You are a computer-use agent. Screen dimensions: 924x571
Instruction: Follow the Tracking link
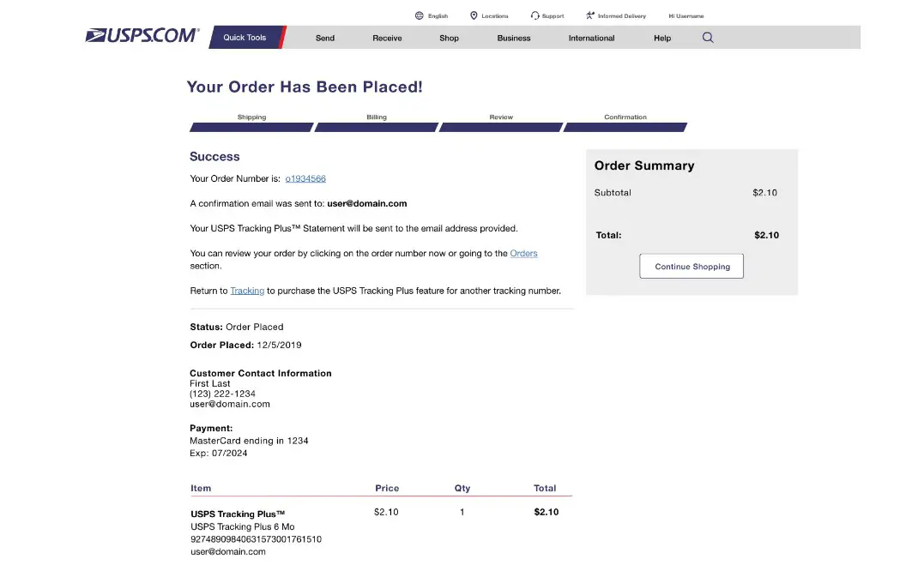(x=247, y=291)
